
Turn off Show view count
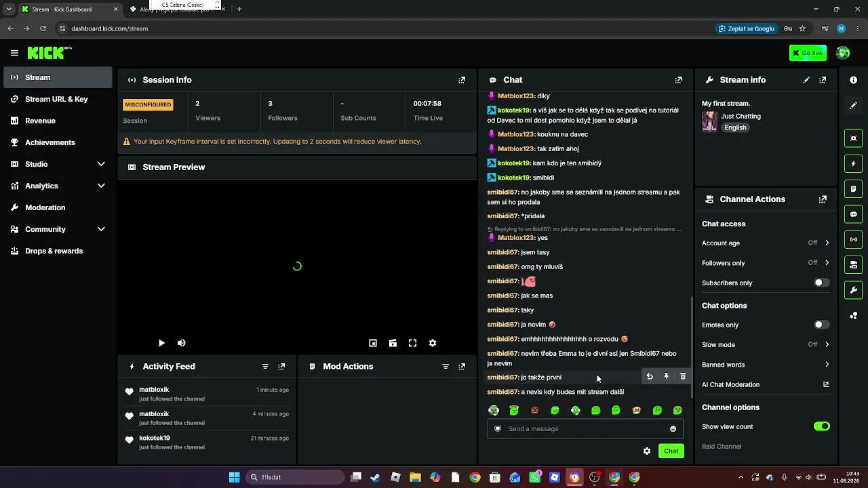pos(821,426)
